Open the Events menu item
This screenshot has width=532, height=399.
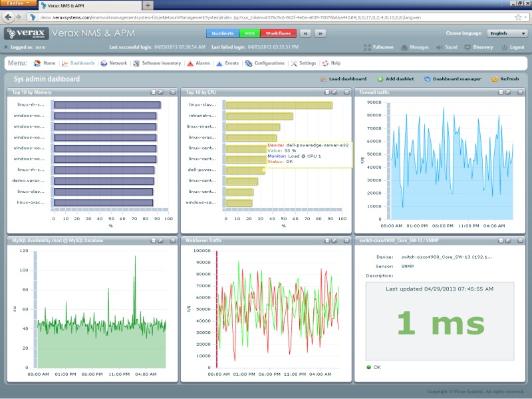227,63
